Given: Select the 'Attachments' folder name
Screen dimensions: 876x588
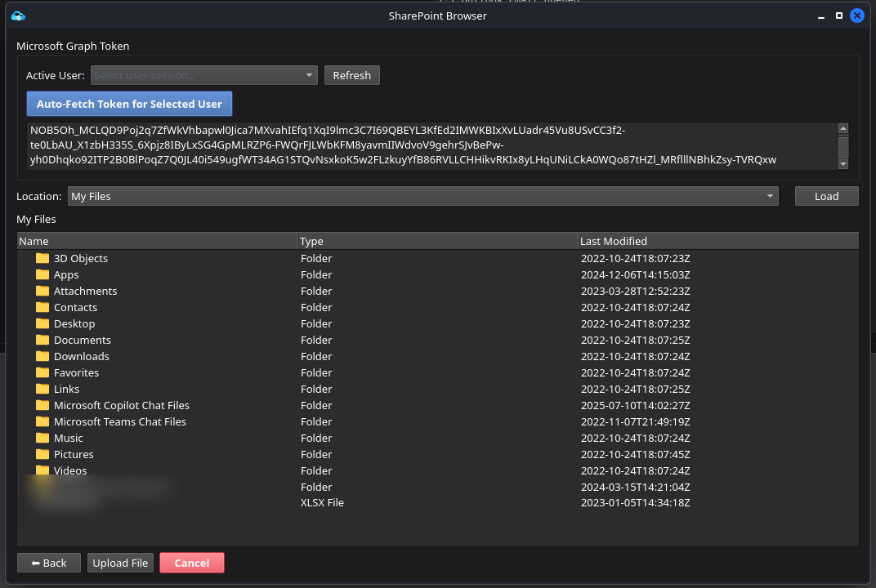Looking at the screenshot, I should click(x=86, y=291).
